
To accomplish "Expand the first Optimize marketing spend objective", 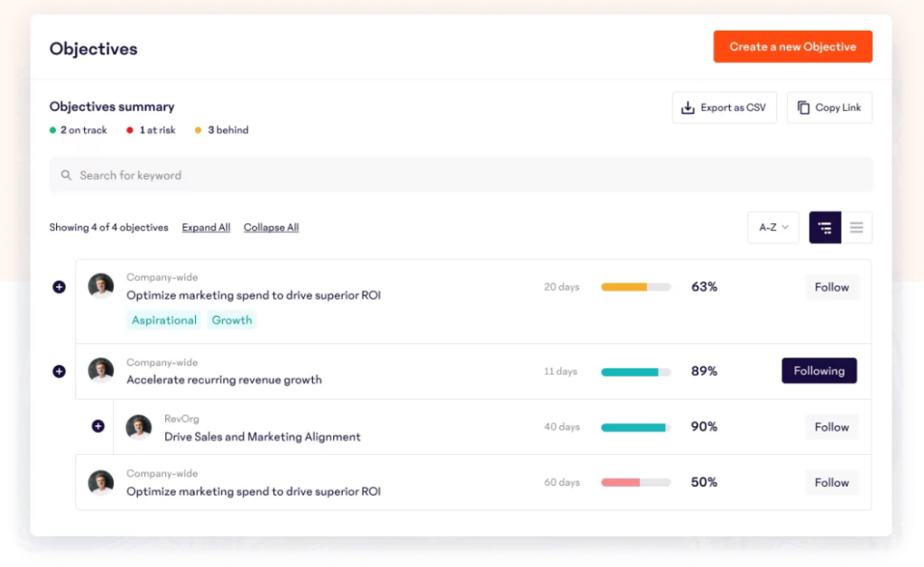I will pos(59,287).
